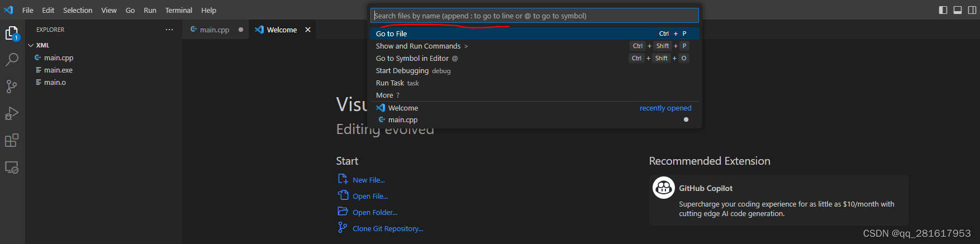Open the Extensions view icon
Image resolution: width=980 pixels, height=244 pixels.
click(x=12, y=140)
